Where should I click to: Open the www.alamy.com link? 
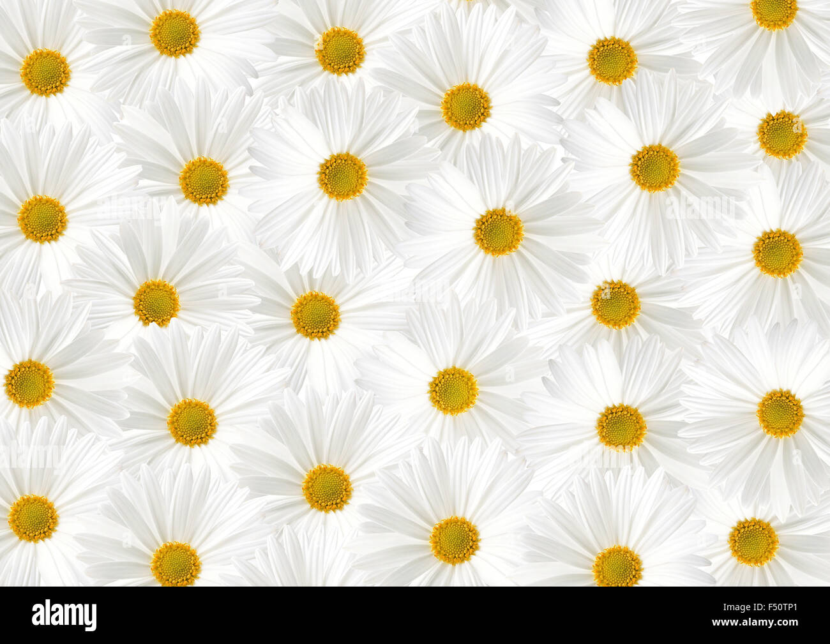point(754,622)
